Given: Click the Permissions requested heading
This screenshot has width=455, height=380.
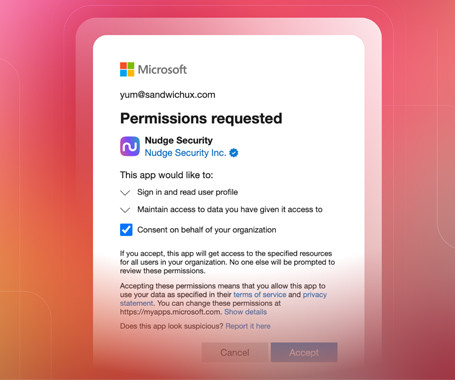Looking at the screenshot, I should pos(201,118).
